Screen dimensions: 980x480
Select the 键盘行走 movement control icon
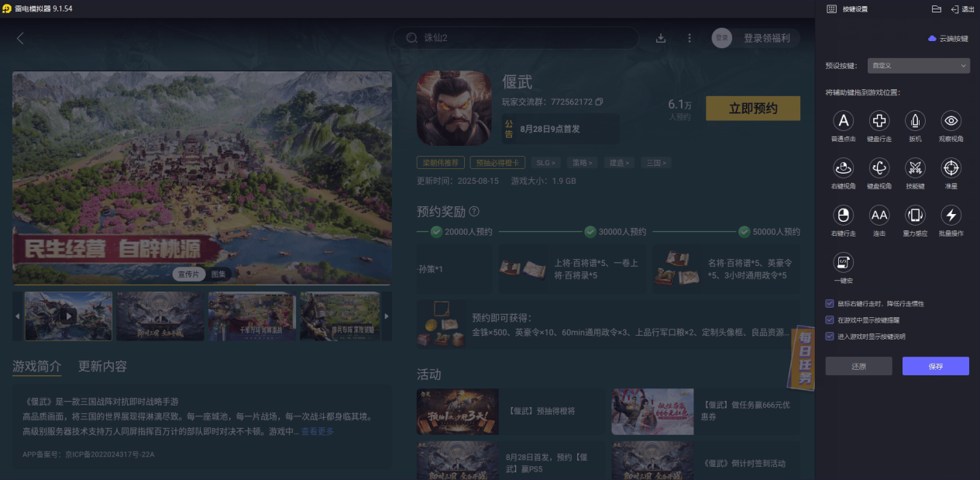pyautogui.click(x=879, y=121)
